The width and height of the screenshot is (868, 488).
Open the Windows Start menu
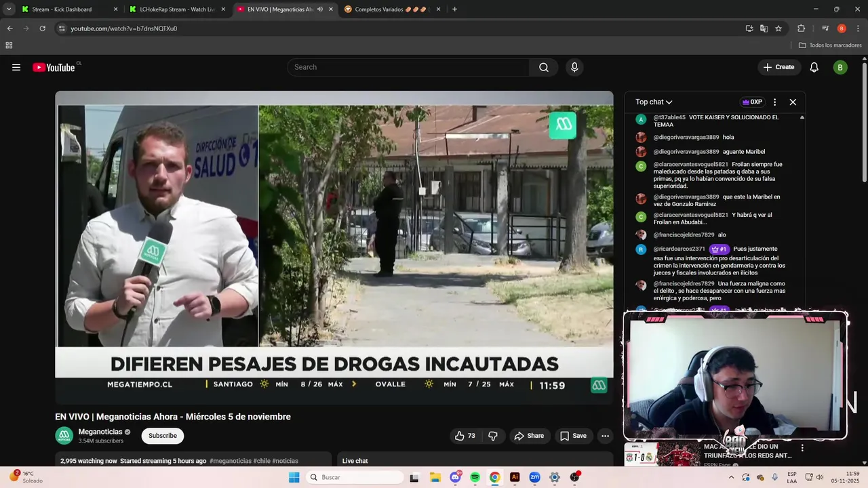294,477
